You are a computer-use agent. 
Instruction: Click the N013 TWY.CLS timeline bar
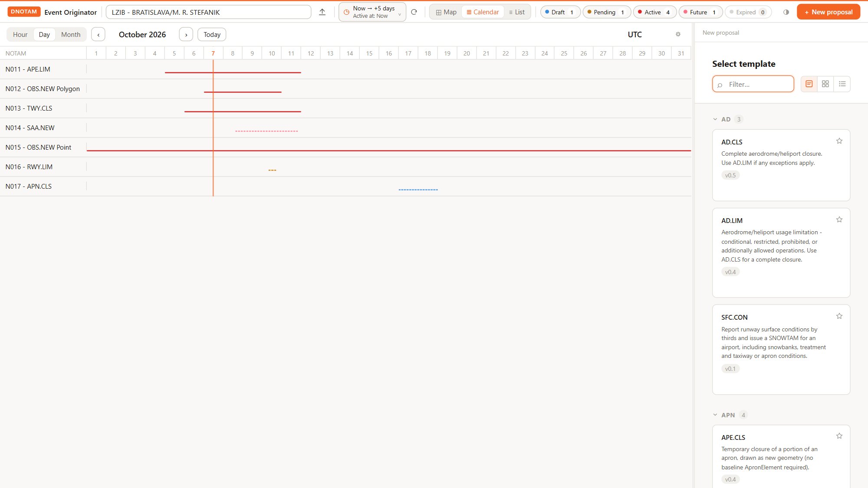click(243, 111)
